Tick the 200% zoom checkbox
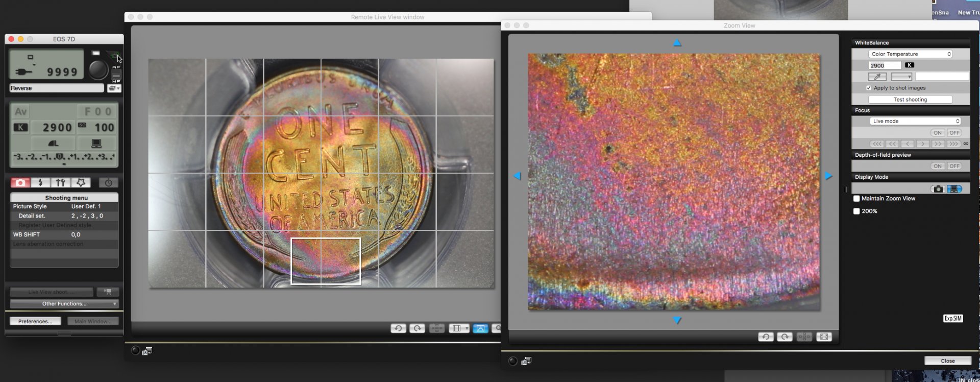 click(856, 211)
